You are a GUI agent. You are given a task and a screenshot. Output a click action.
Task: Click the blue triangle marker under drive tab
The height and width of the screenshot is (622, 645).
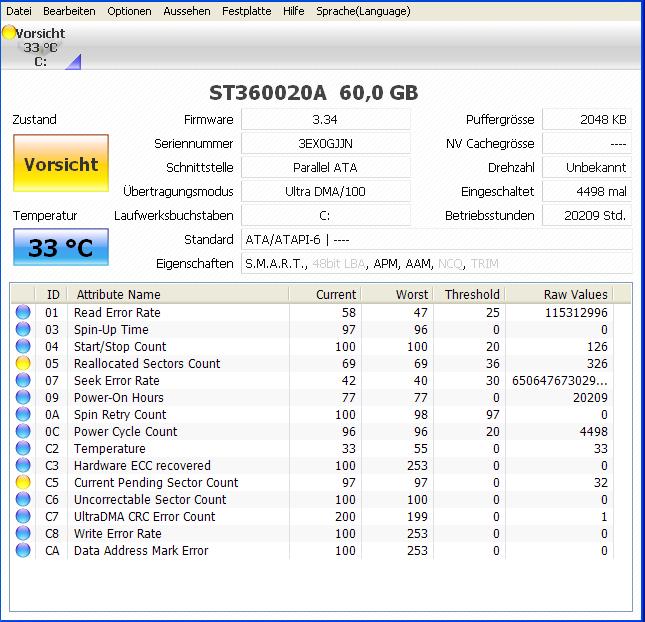coord(75,62)
